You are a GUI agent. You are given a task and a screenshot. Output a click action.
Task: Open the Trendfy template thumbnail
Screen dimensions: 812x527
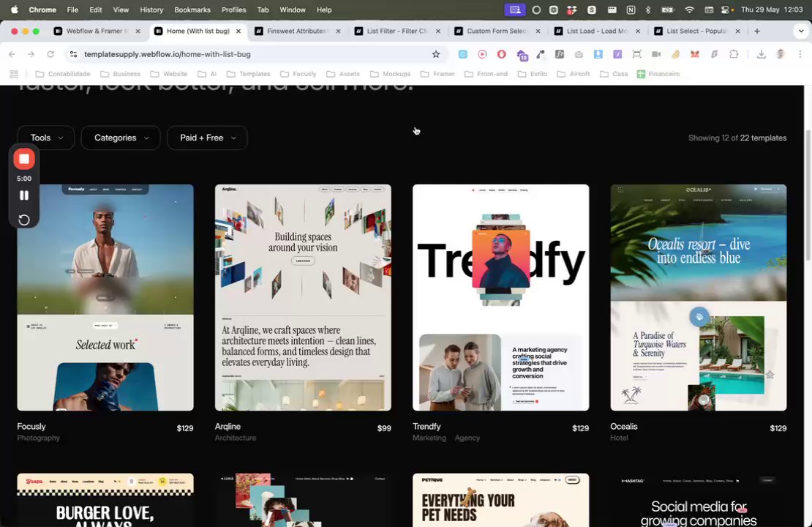(x=501, y=297)
